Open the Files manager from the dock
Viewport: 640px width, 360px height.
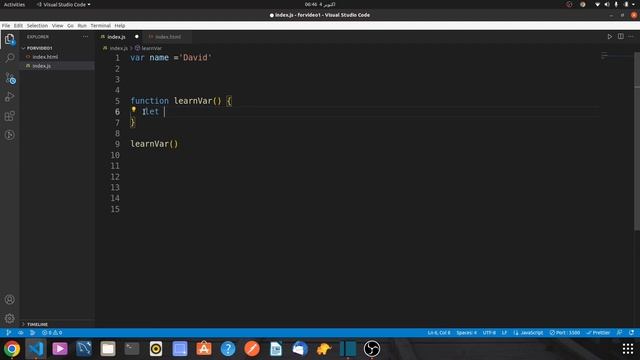point(108,349)
